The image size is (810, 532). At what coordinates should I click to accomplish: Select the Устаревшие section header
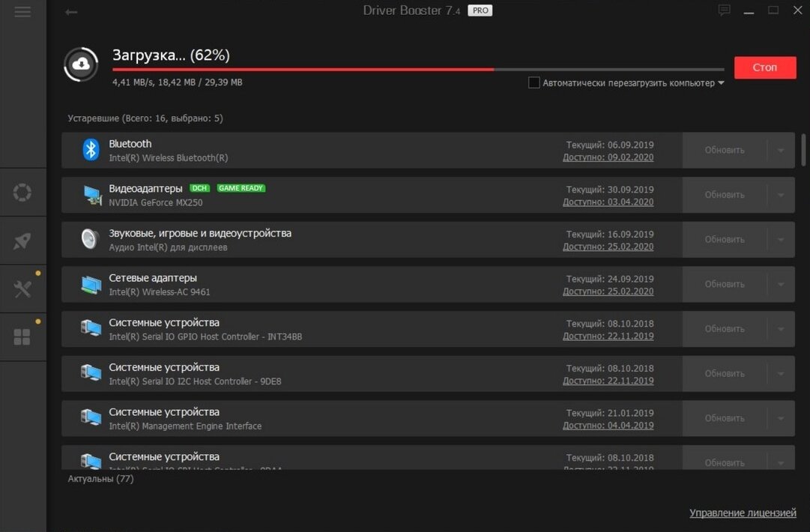145,118
